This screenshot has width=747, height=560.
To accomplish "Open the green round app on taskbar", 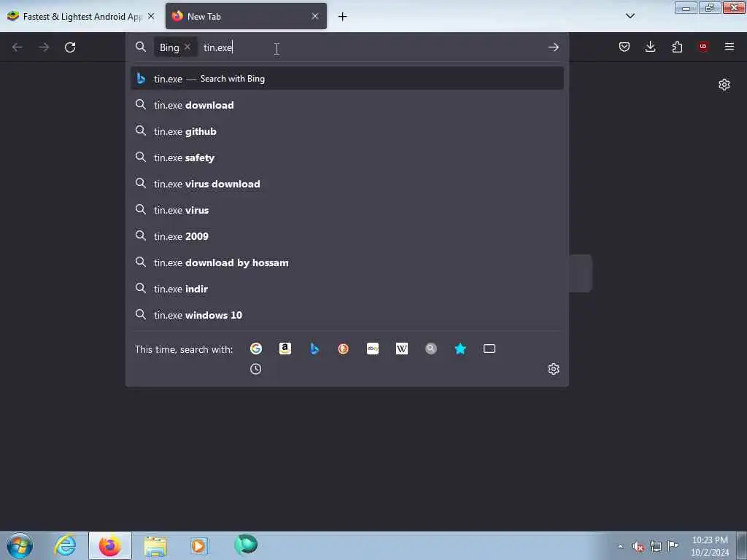I will (x=246, y=544).
